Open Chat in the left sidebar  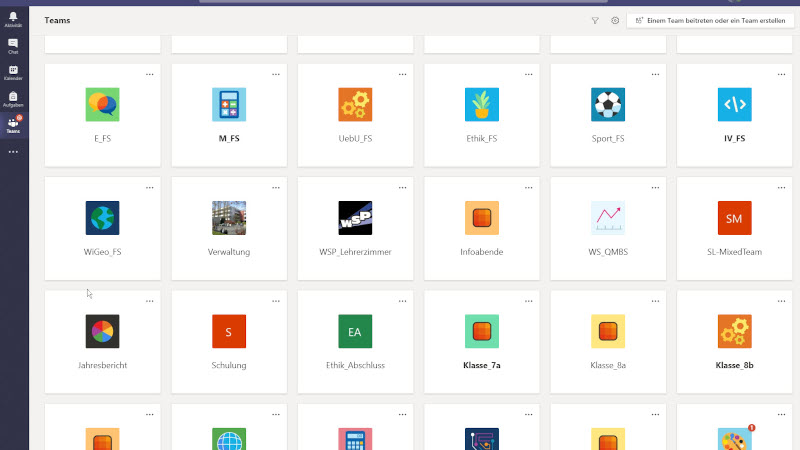[13, 46]
